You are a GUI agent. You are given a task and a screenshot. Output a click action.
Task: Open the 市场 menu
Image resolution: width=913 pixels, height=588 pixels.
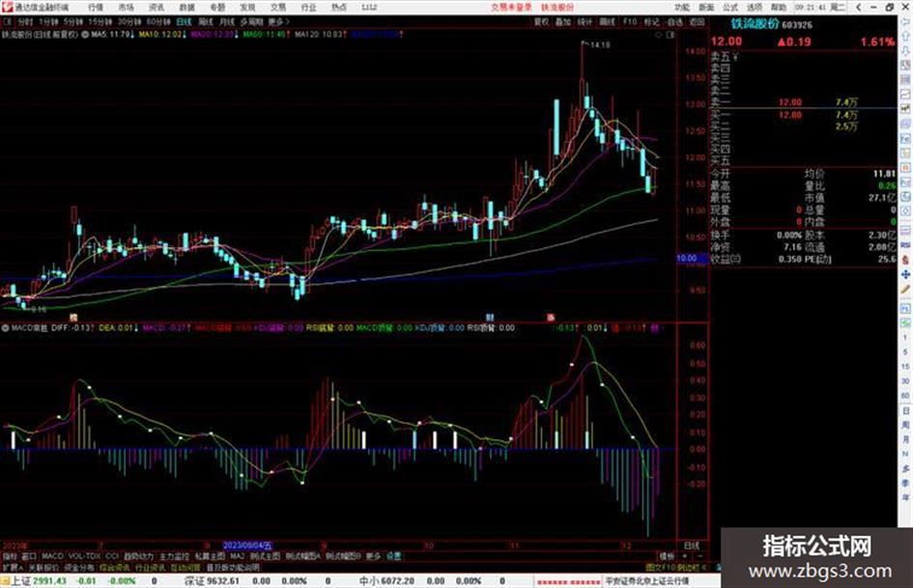pos(126,8)
